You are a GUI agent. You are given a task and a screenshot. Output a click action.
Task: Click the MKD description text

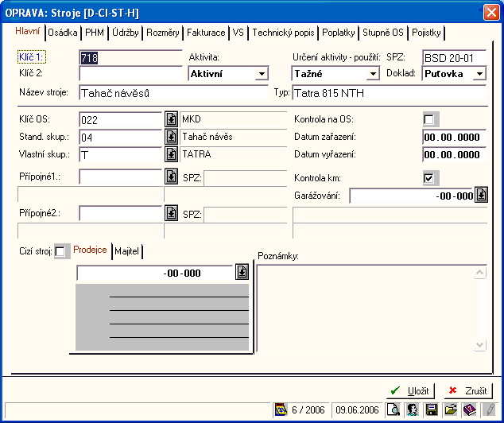pos(192,119)
